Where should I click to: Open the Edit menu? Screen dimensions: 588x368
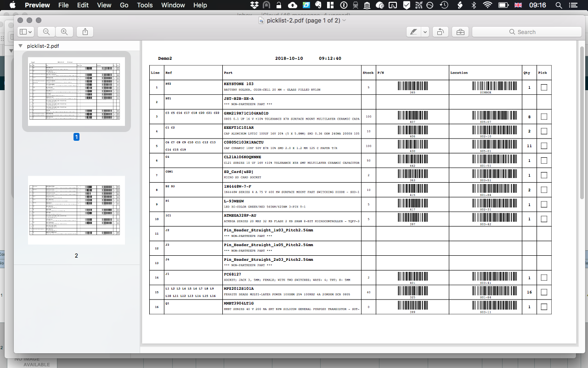coord(83,5)
